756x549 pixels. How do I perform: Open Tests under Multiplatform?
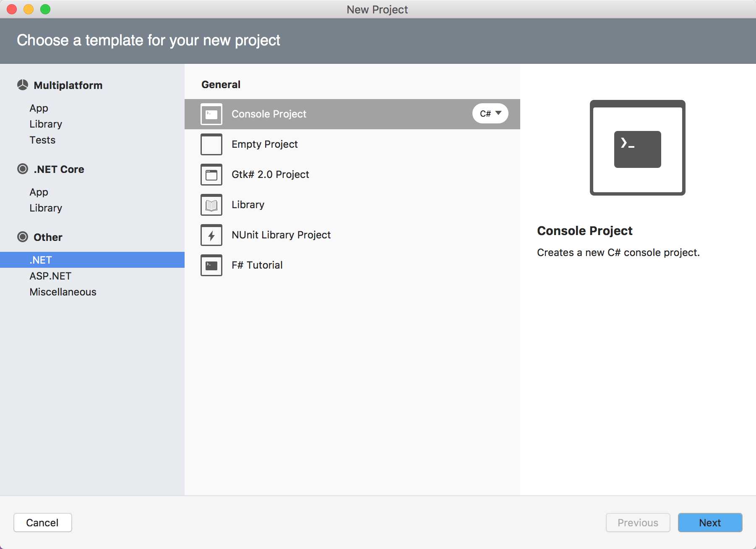[x=42, y=140]
